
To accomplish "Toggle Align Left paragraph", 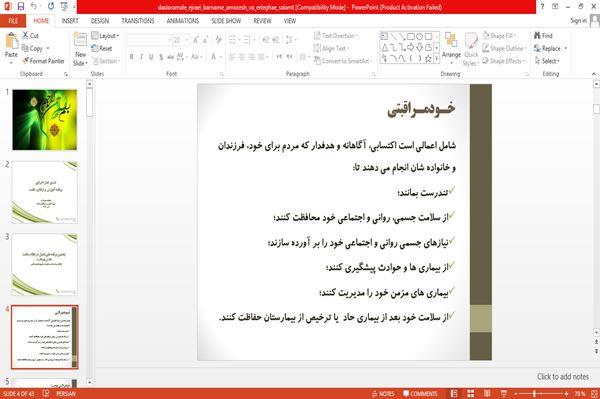I will click(x=232, y=57).
